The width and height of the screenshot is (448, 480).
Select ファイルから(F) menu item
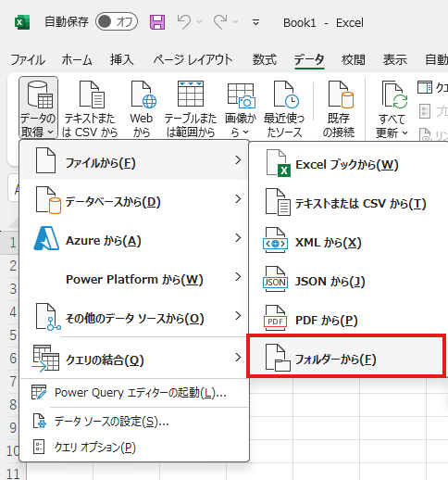pyautogui.click(x=134, y=160)
